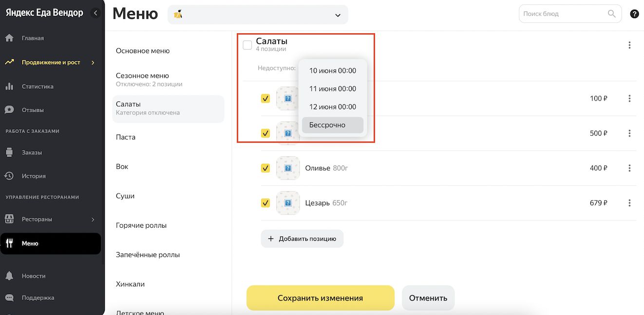Choose 11 июня 00:00 option
644x315 pixels.
pos(332,89)
